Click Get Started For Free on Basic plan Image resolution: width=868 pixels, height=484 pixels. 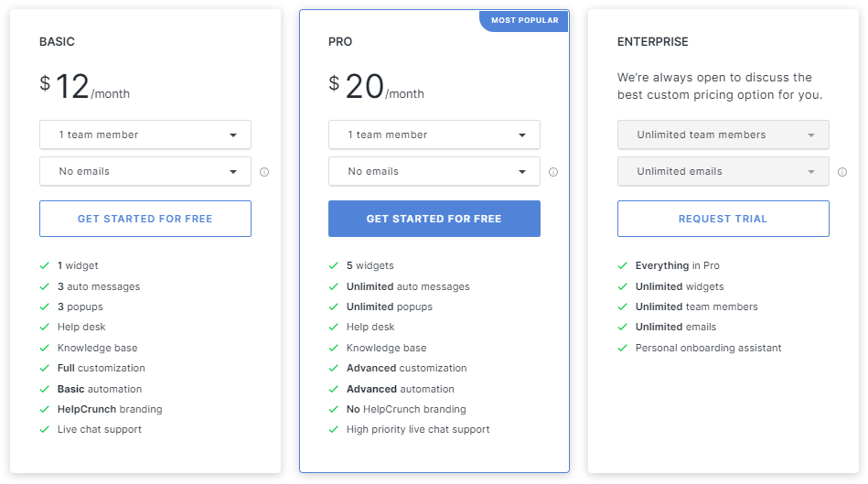[145, 219]
